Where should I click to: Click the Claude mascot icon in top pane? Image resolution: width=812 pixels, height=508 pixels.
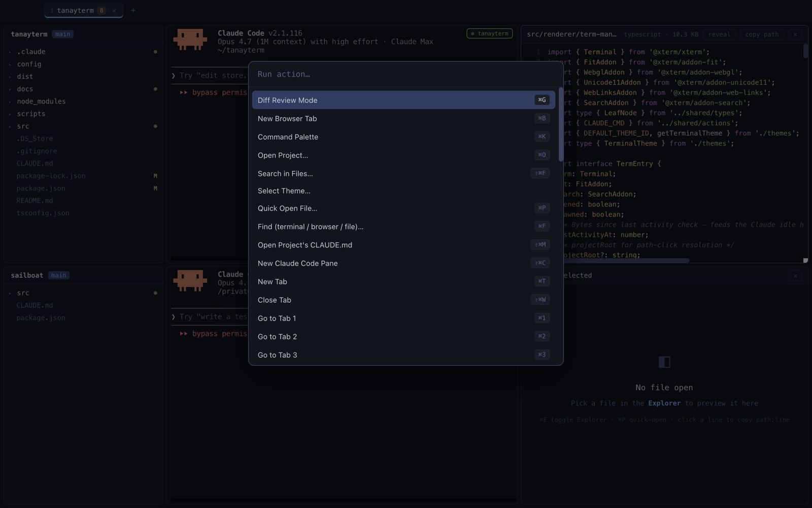pyautogui.click(x=190, y=40)
